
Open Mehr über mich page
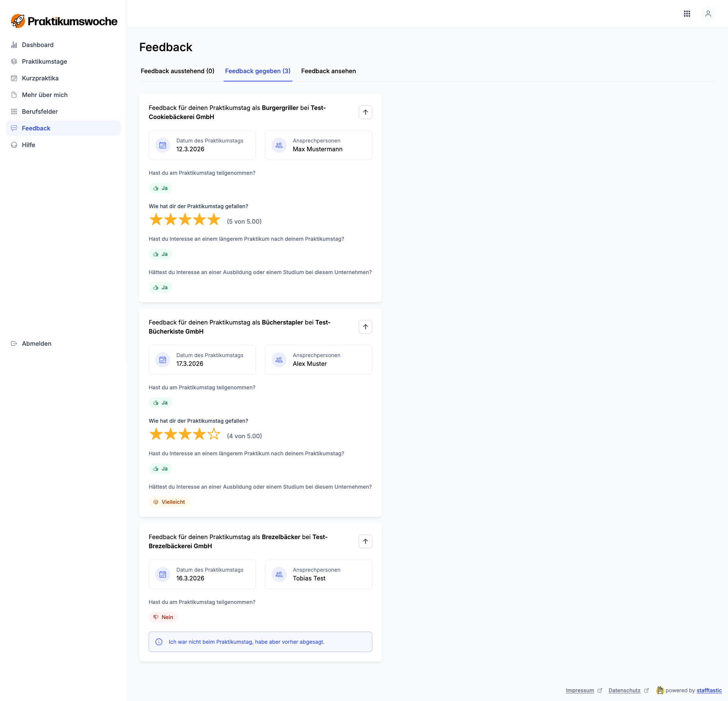pos(45,95)
